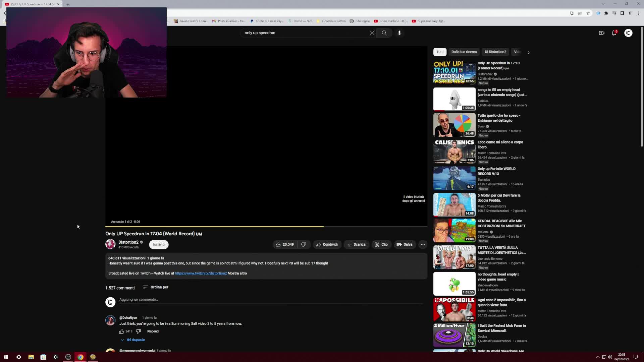Open the Windows Start menu
Viewport: 644px width, 362px height.
click(x=6, y=357)
